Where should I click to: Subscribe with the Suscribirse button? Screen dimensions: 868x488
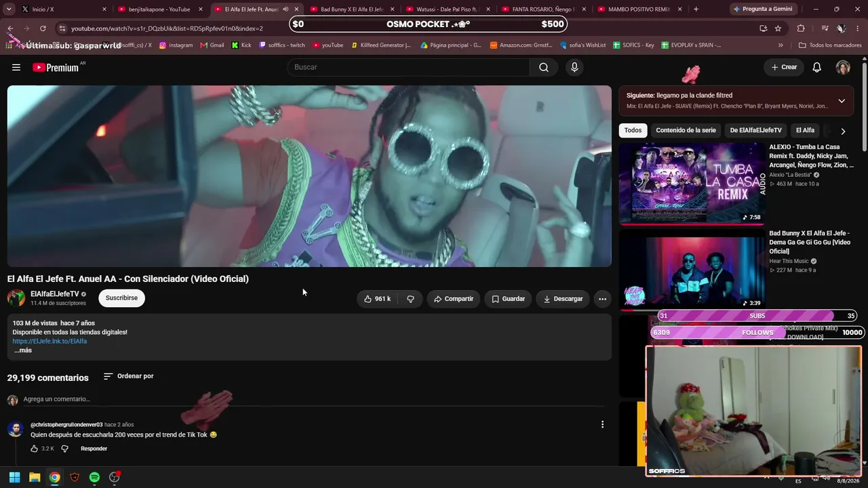point(121,298)
